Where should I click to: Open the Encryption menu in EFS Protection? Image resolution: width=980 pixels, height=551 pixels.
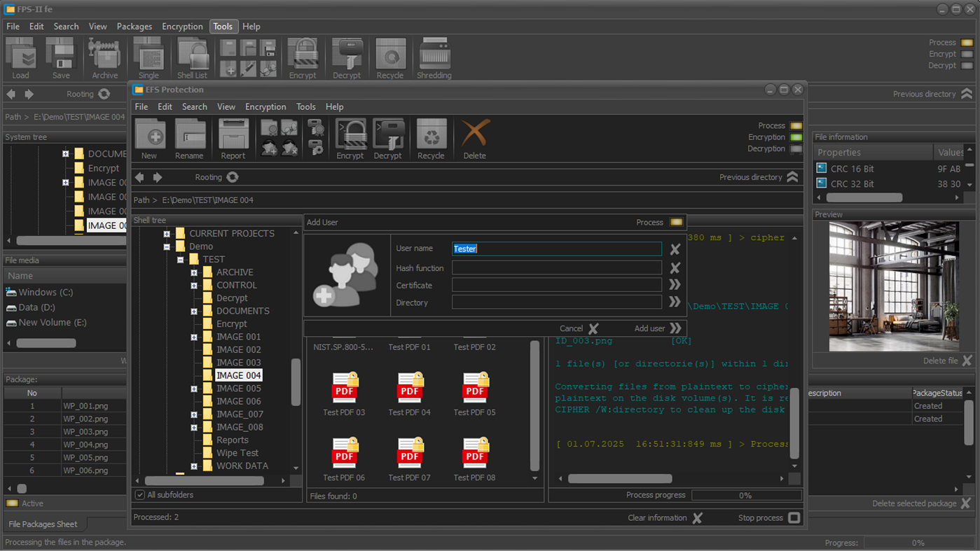pos(265,107)
